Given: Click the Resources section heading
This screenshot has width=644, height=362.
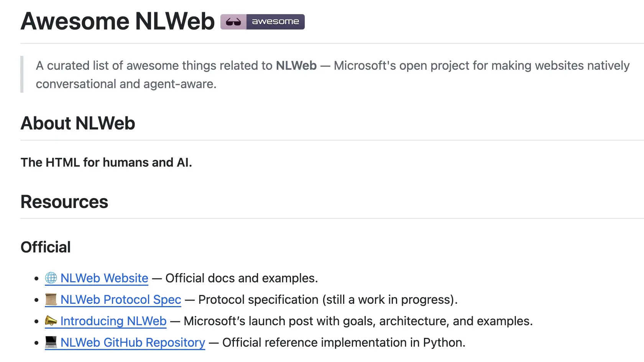Looking at the screenshot, I should (64, 202).
